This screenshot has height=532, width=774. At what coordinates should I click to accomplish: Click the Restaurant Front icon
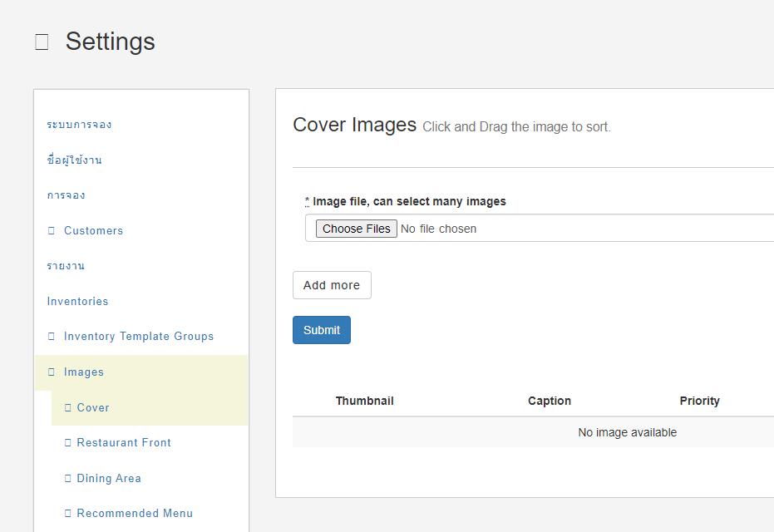click(x=68, y=443)
